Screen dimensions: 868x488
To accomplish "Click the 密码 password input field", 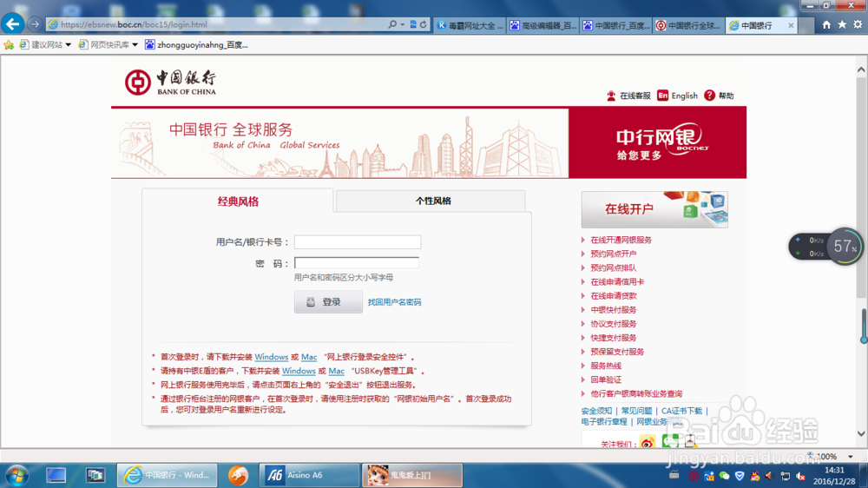I will 357,263.
